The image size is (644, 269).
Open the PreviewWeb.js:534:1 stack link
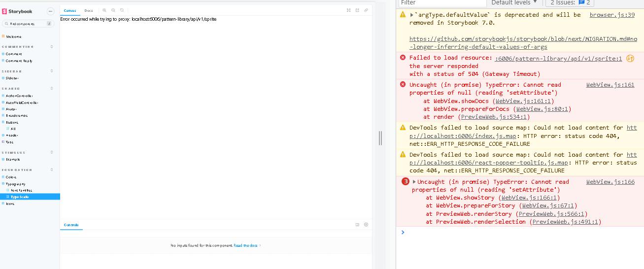pyautogui.click(x=494, y=117)
